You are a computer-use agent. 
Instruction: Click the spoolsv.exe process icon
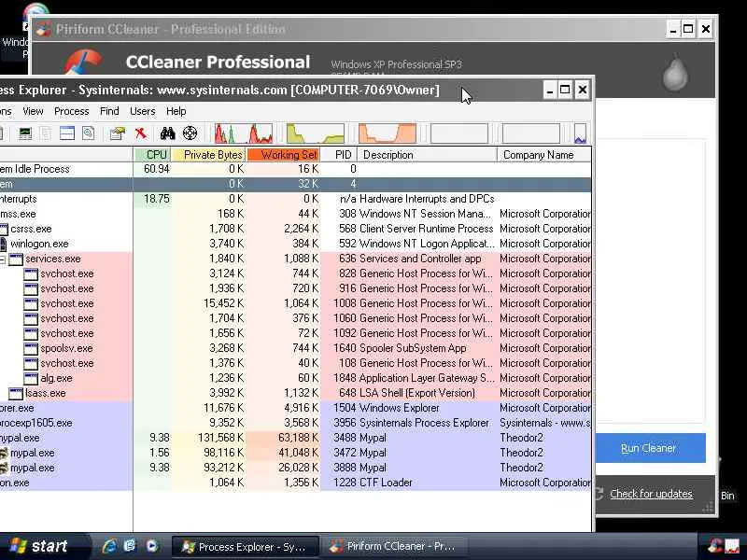[31, 348]
